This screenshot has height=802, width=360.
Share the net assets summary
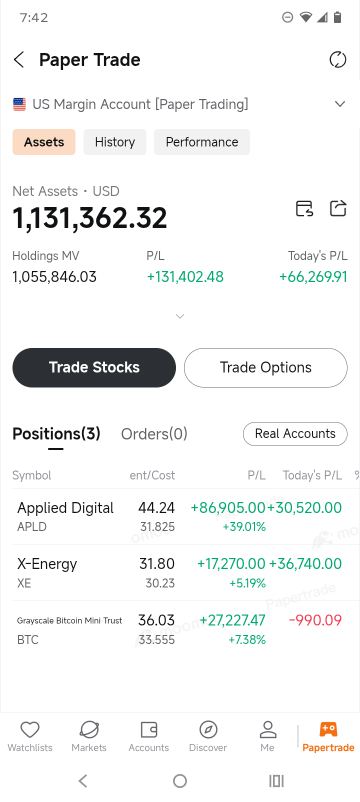[338, 209]
